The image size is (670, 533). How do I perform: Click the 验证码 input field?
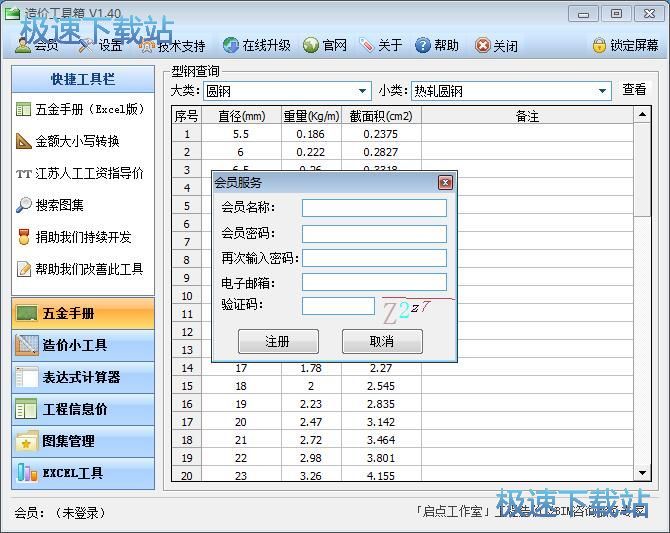point(338,306)
